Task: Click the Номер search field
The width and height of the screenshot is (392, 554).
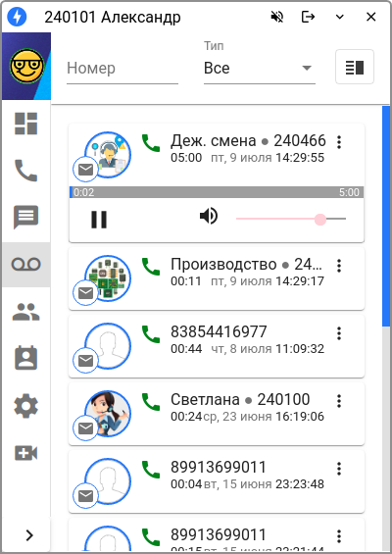Action: point(122,69)
